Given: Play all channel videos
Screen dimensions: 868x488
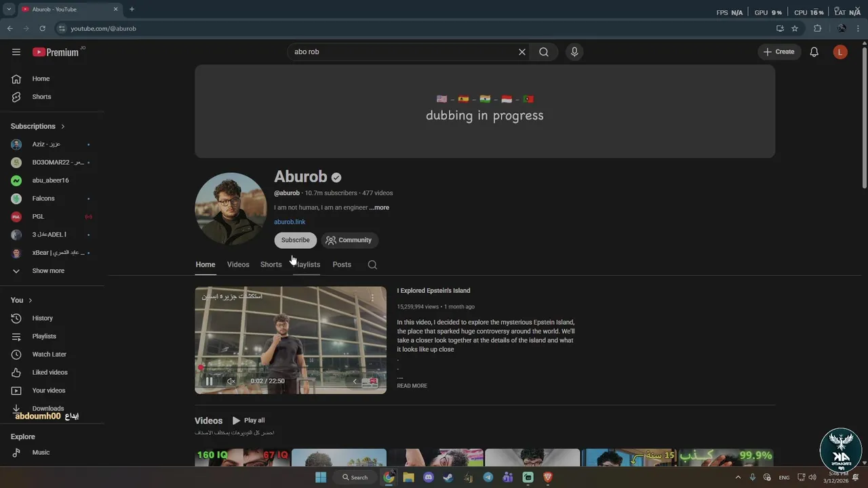Looking at the screenshot, I should 248,420.
